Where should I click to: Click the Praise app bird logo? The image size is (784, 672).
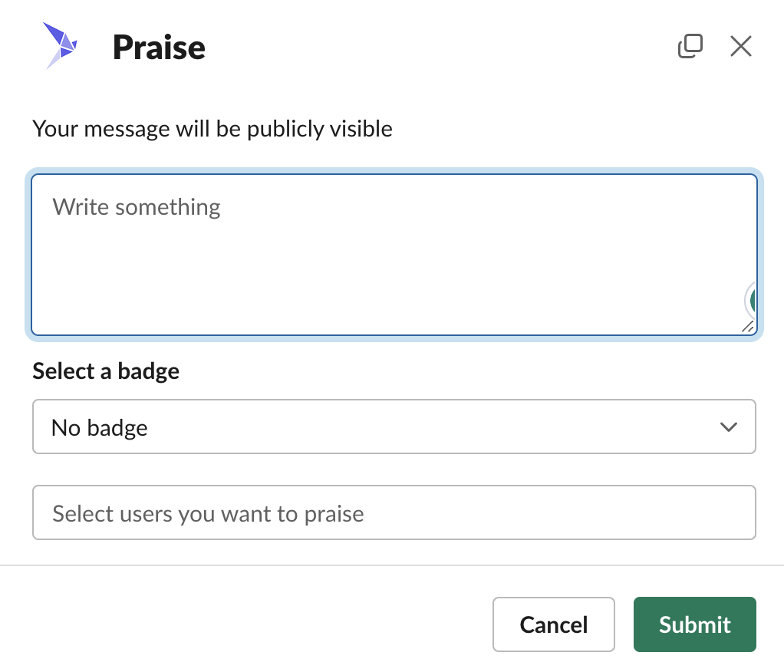pyautogui.click(x=60, y=45)
